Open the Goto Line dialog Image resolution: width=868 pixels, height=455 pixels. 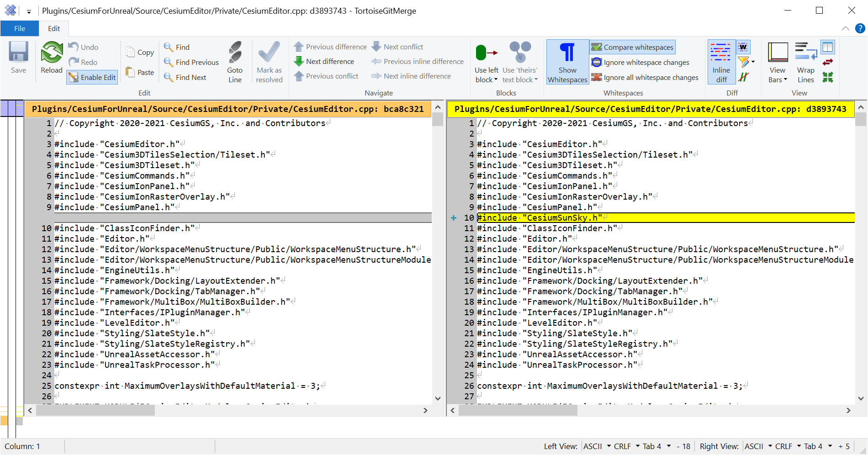235,62
